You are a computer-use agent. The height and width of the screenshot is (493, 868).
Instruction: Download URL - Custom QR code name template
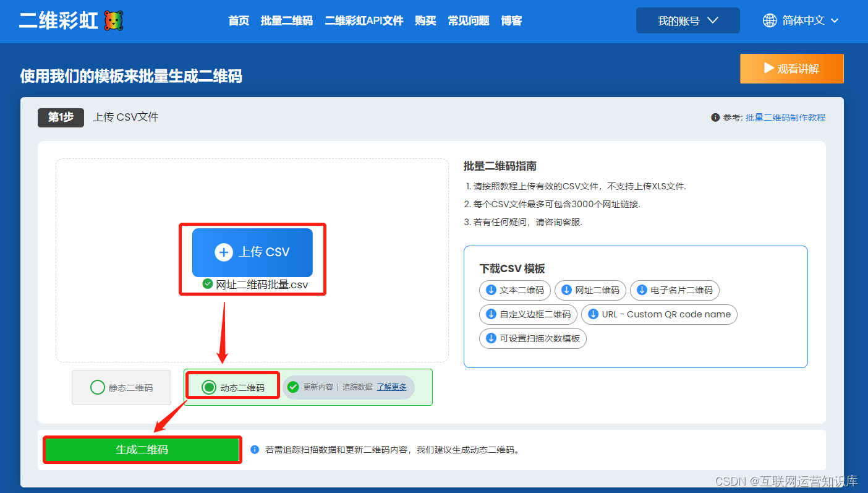(x=659, y=314)
